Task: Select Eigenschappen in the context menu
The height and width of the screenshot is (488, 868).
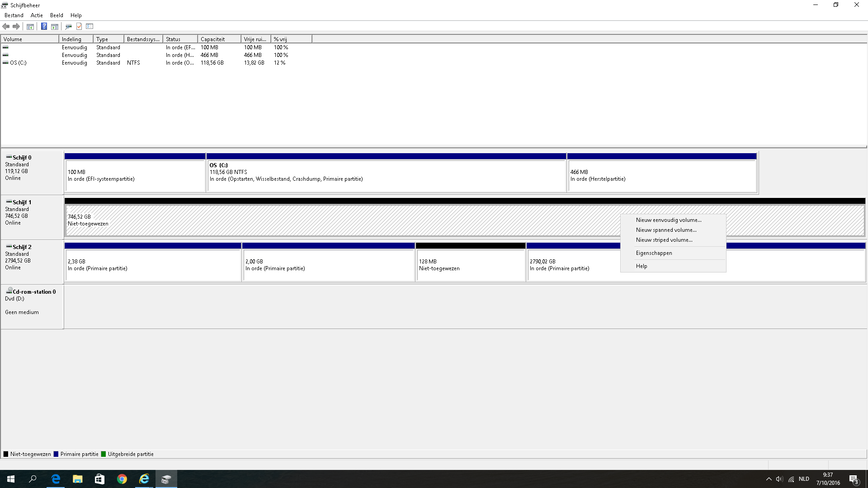Action: [654, 253]
